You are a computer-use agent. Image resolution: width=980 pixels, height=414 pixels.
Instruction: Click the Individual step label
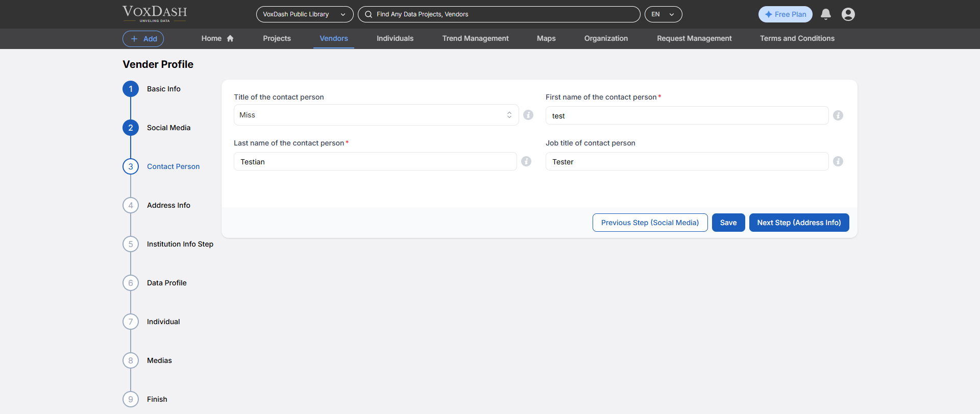pos(163,322)
